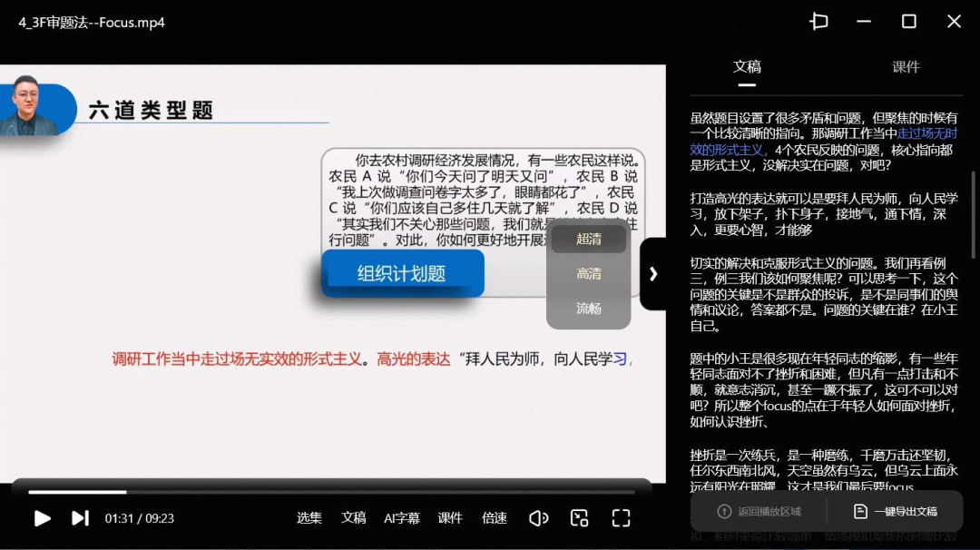Open 倍速 playback speed menu

pos(495,518)
